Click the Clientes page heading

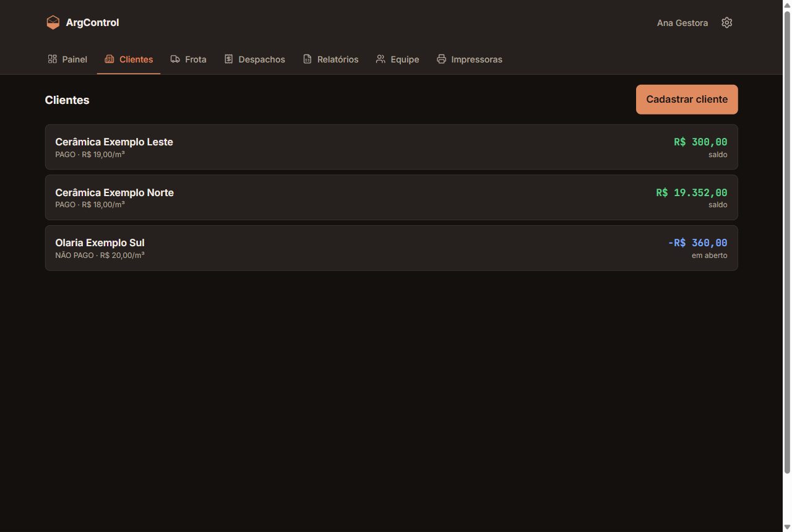(67, 100)
